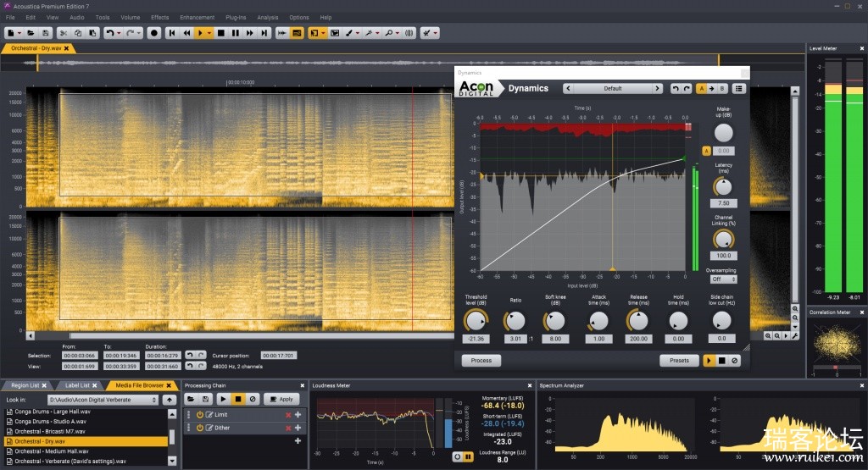Viewport: 868px width, 470px height.
Task: Click the Save disk icon in main toolbar
Action: (46, 33)
